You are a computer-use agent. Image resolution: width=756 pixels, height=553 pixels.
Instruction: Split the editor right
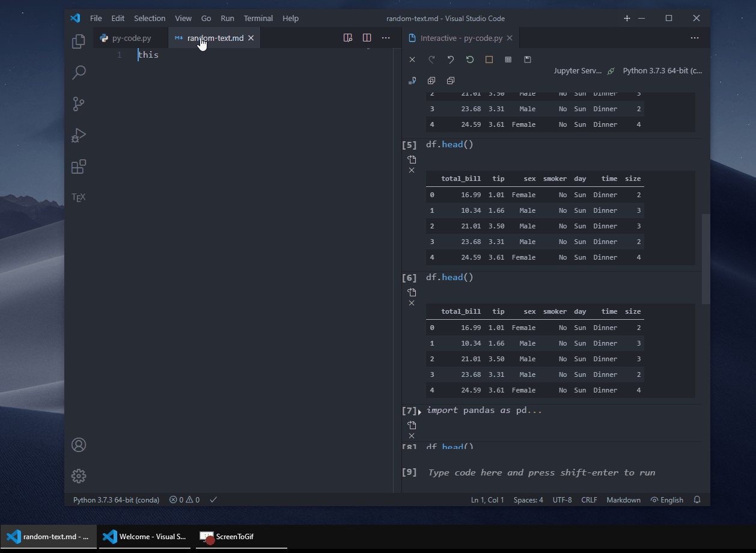tap(367, 38)
